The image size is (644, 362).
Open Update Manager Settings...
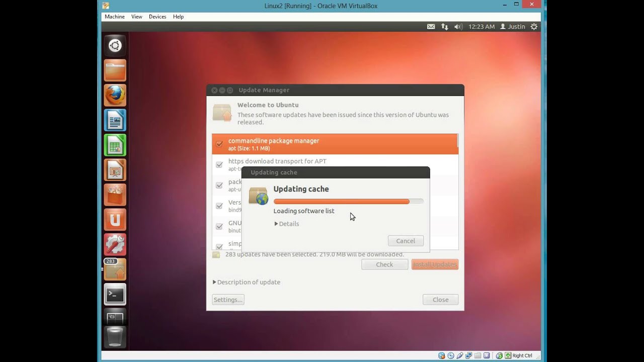[x=228, y=300]
